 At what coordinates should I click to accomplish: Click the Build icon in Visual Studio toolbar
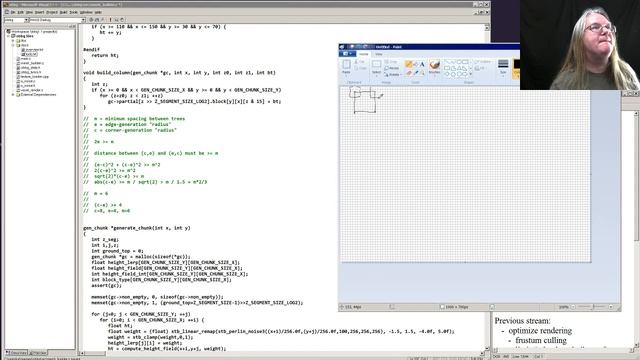97,20
